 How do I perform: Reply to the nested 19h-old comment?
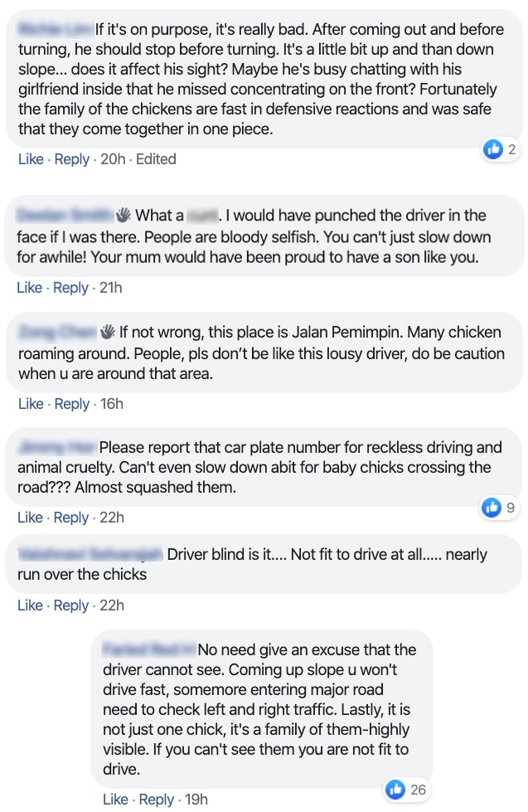tap(157, 800)
